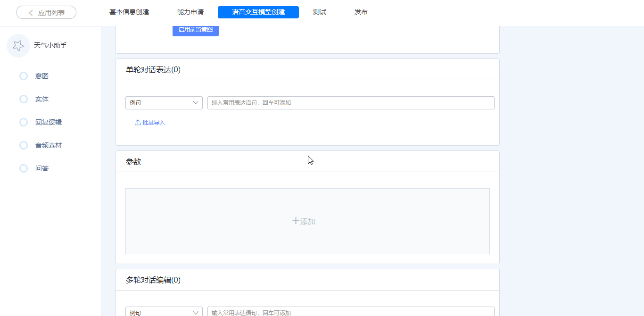Click 添加 to add a parameter
The height and width of the screenshot is (316, 644).
tap(307, 221)
